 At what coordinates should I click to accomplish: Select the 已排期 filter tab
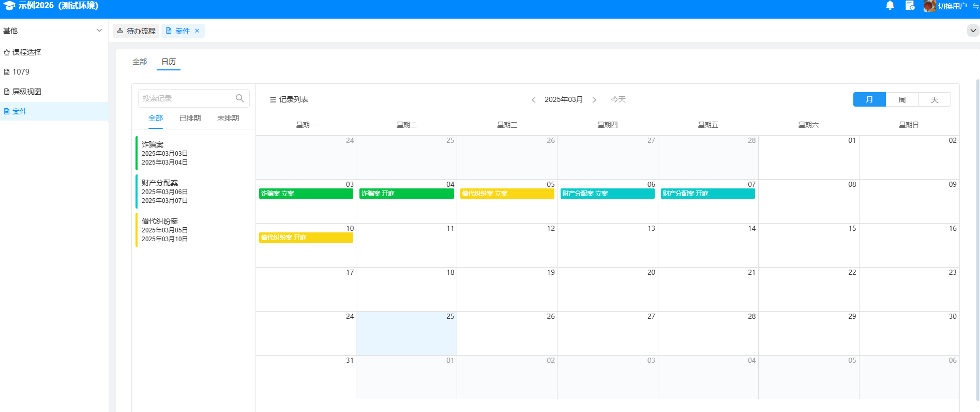click(190, 118)
